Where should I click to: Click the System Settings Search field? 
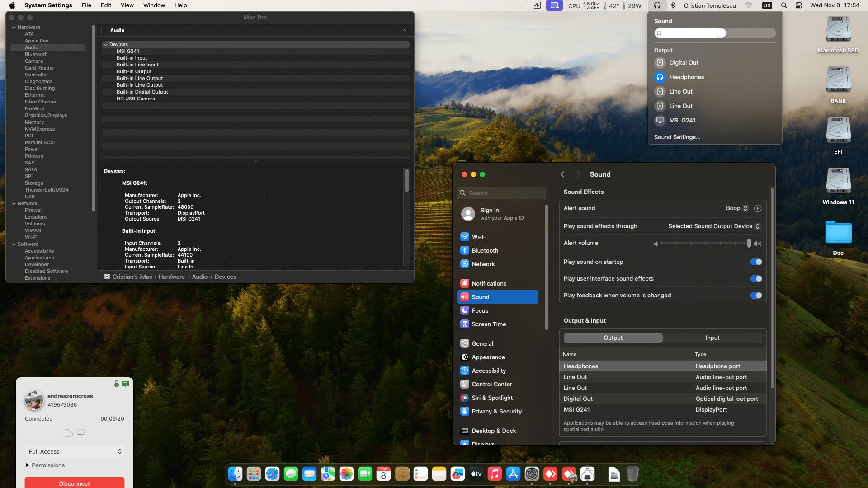pyautogui.click(x=501, y=193)
